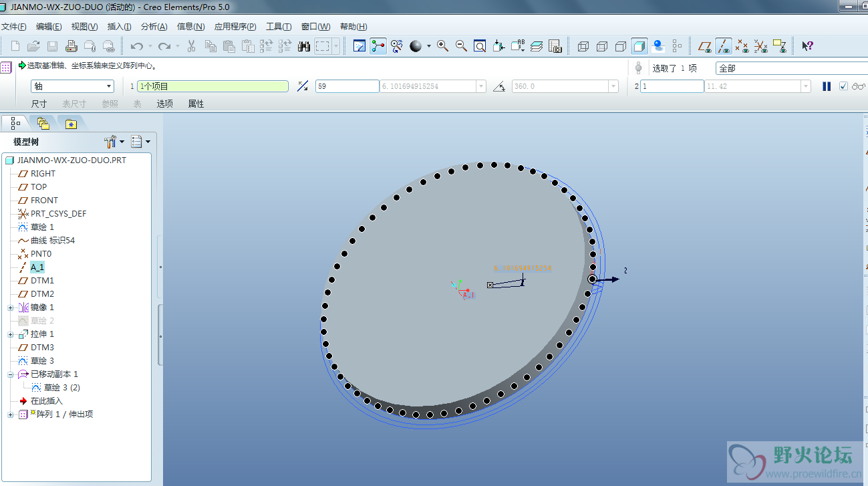Toggle the angular extent icon
Image resolution: width=868 pixels, height=486 pixels.
click(x=498, y=86)
